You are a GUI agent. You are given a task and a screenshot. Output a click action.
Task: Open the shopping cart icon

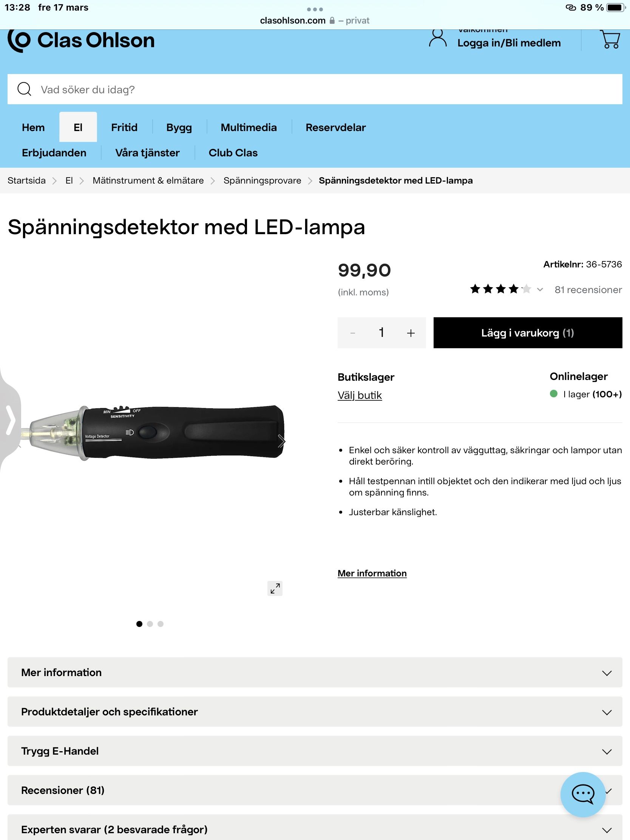(x=610, y=40)
